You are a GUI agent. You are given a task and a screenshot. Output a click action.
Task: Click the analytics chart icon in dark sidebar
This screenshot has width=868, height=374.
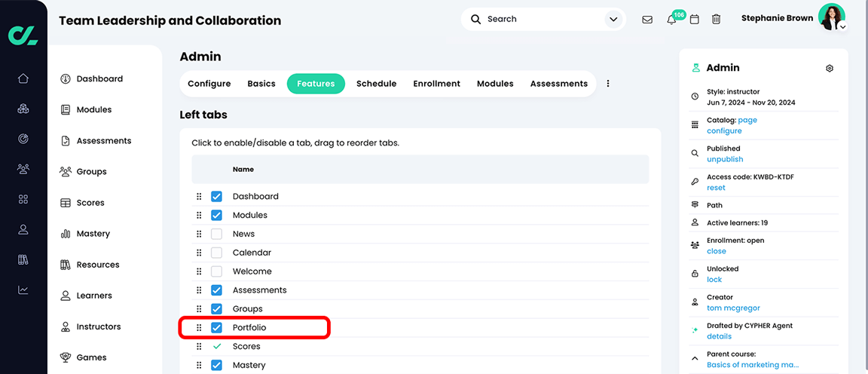pyautogui.click(x=23, y=290)
